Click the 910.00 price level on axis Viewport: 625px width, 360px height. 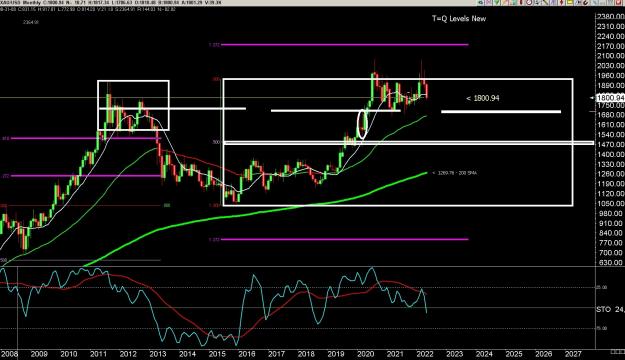(x=612, y=224)
